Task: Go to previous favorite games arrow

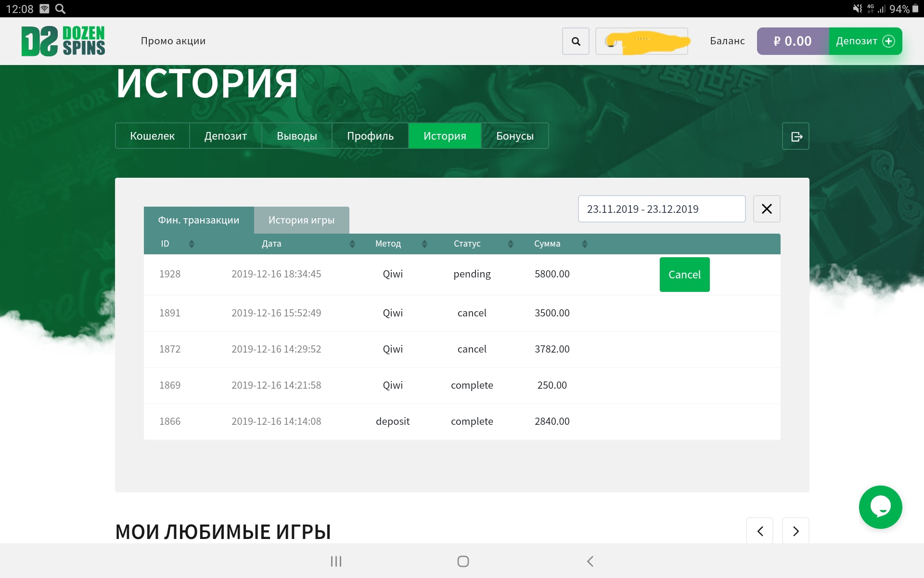Action: 760,531
